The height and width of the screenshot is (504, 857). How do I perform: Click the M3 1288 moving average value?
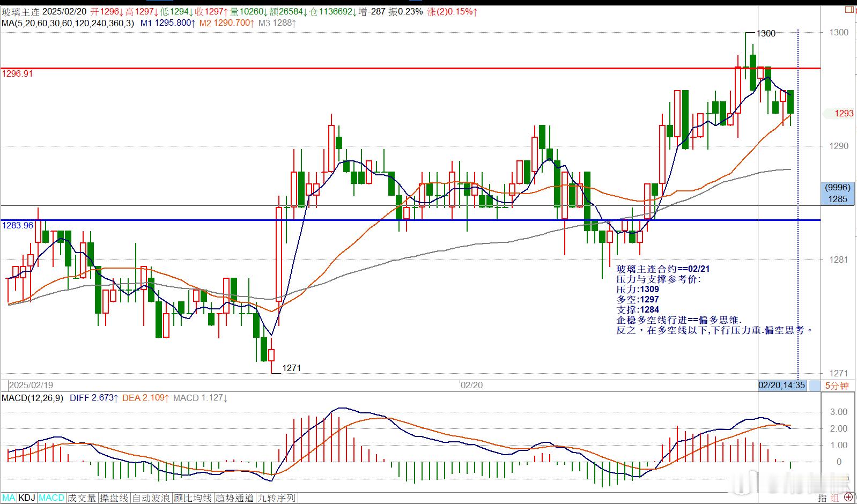(276, 23)
